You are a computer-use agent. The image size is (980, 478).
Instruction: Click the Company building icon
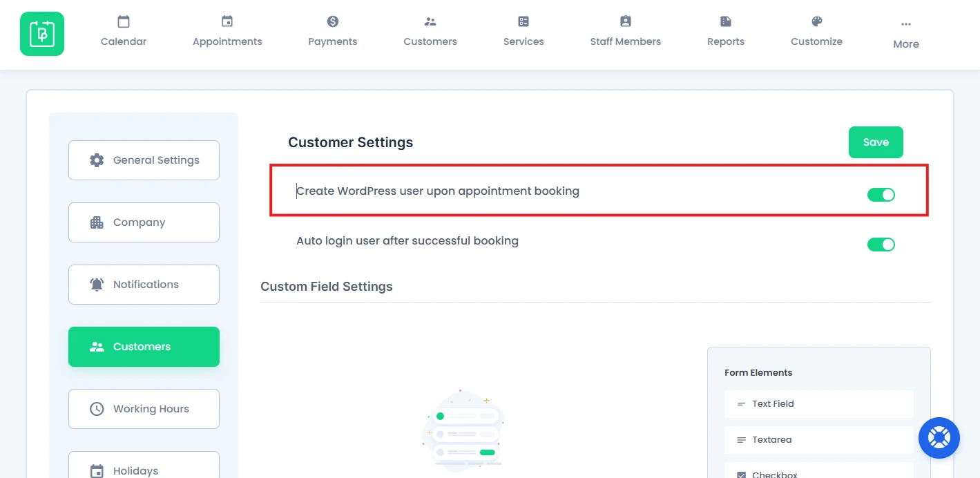click(97, 222)
